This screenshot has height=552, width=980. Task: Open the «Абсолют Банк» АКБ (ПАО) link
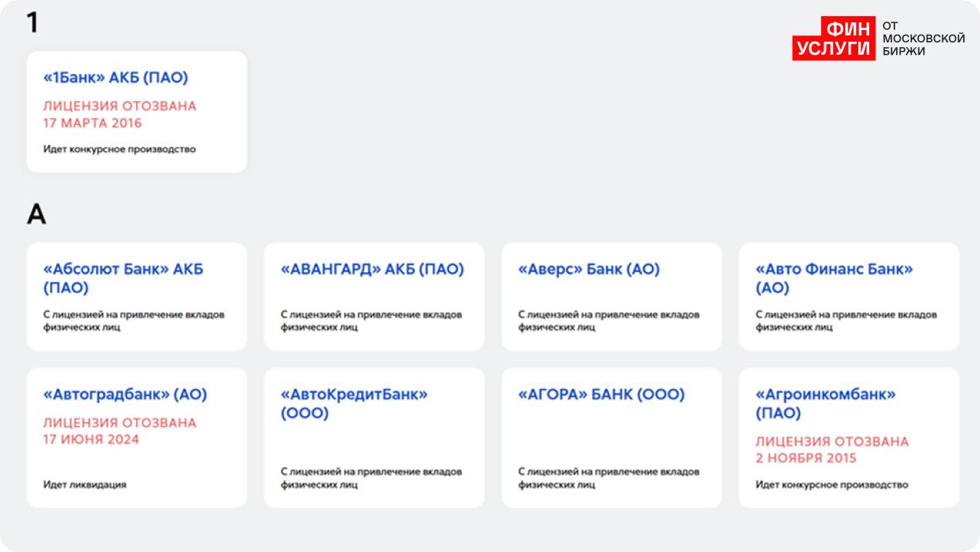coord(123,278)
